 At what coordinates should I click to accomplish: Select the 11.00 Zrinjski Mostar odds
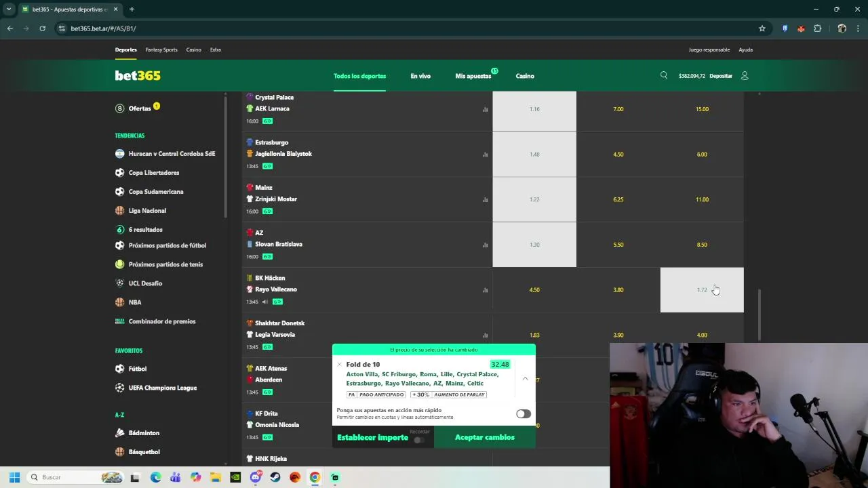[x=702, y=199]
